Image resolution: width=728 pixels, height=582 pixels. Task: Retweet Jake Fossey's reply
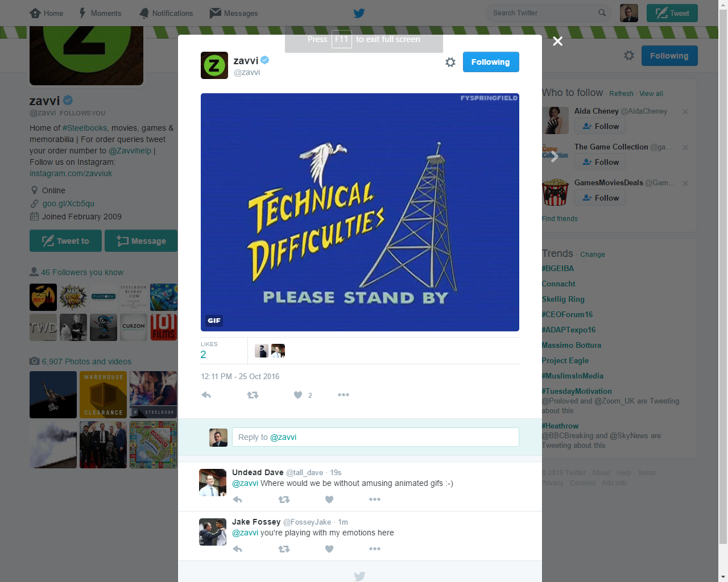pos(284,549)
